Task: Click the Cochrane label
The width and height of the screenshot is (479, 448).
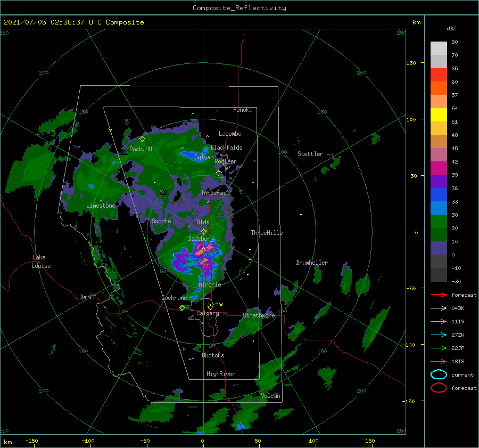Action: click(174, 298)
